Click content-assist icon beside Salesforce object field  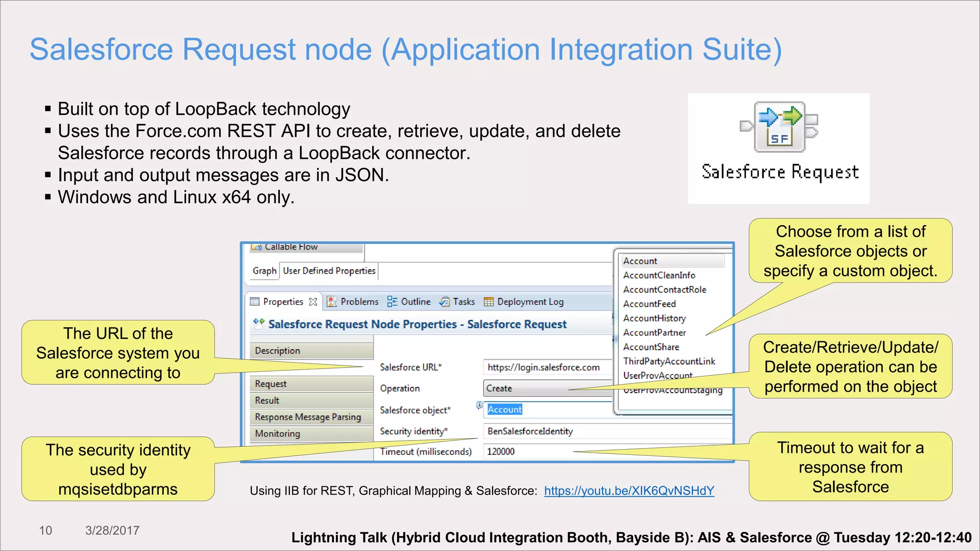479,406
